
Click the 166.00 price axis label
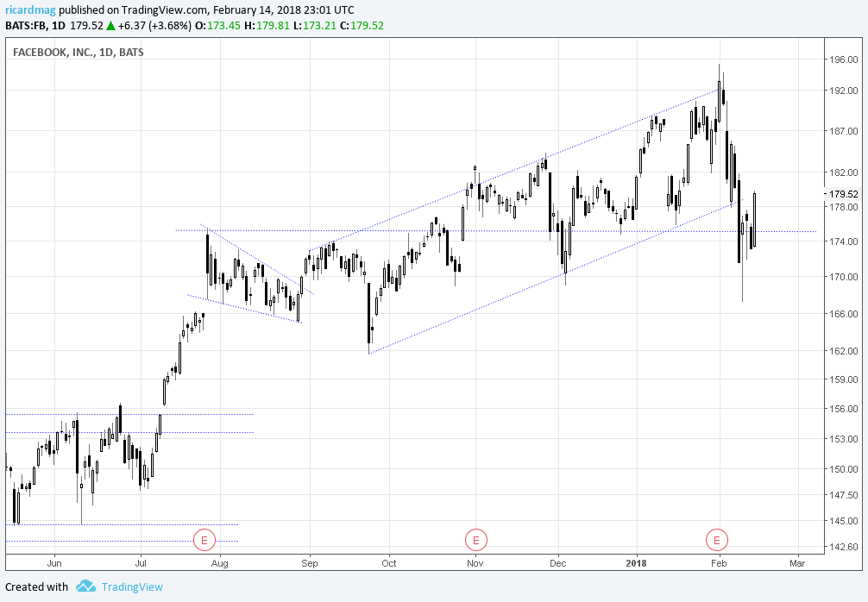(845, 314)
